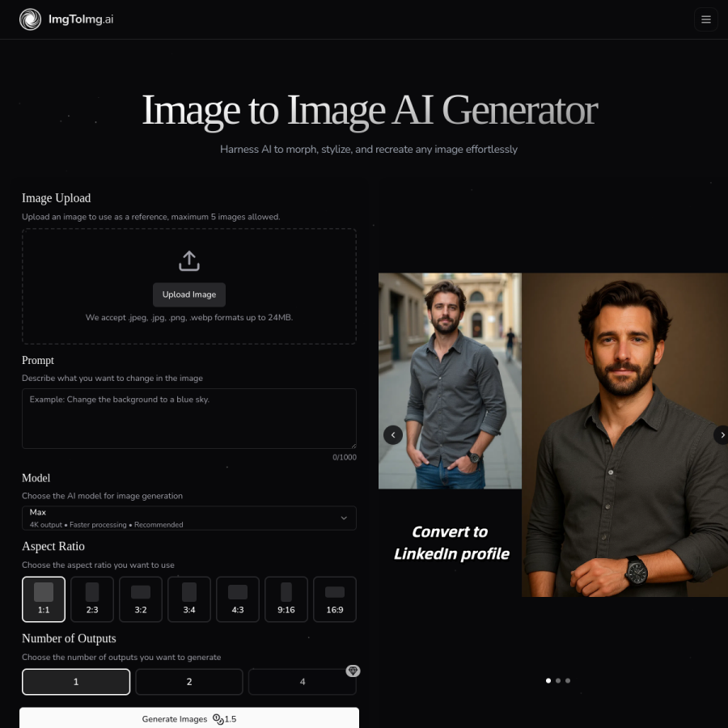Click the prompt character counter 0/1000

(345, 457)
